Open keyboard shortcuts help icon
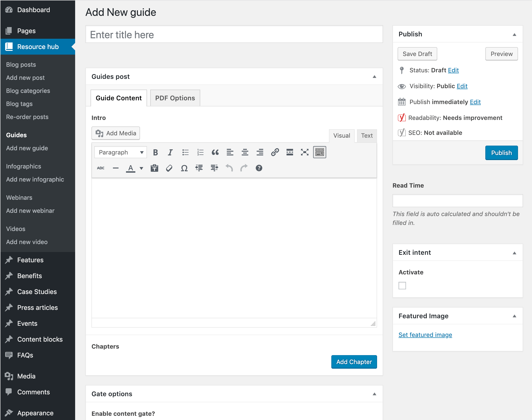Screen dimensions: 532x420 (259, 168)
